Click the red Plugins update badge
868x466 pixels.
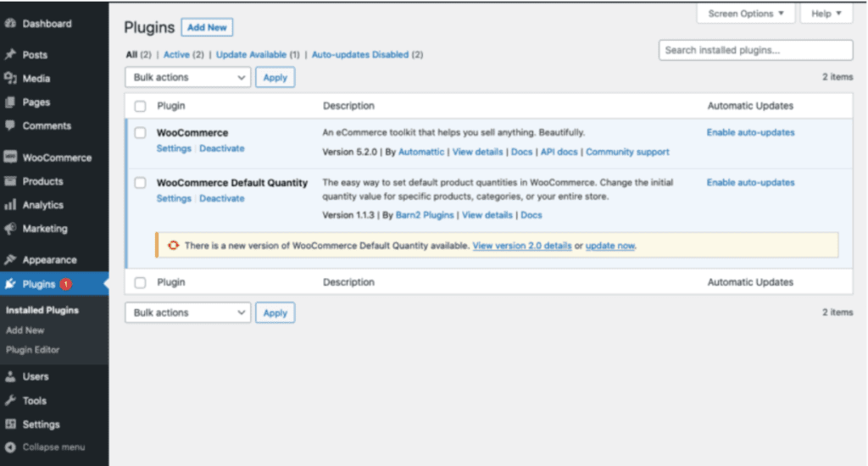click(x=66, y=284)
